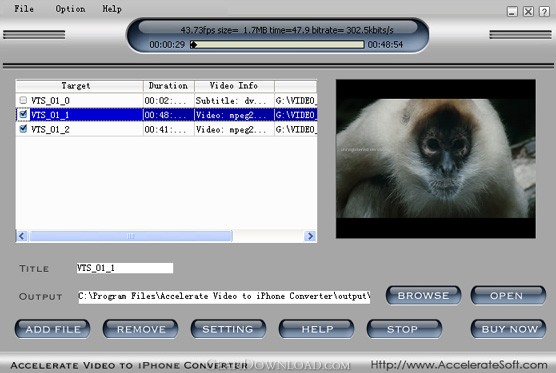
Task: Click the Output path field
Action: pyautogui.click(x=224, y=296)
